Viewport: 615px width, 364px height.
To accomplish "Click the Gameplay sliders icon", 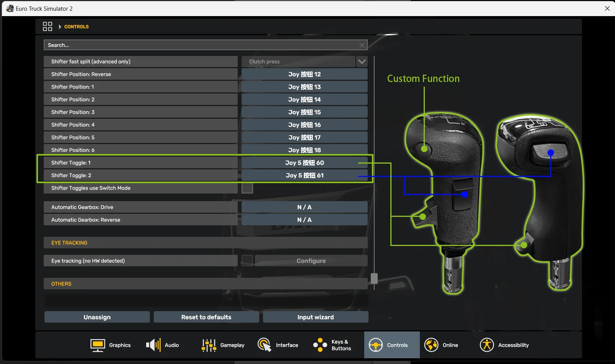I will click(x=209, y=345).
